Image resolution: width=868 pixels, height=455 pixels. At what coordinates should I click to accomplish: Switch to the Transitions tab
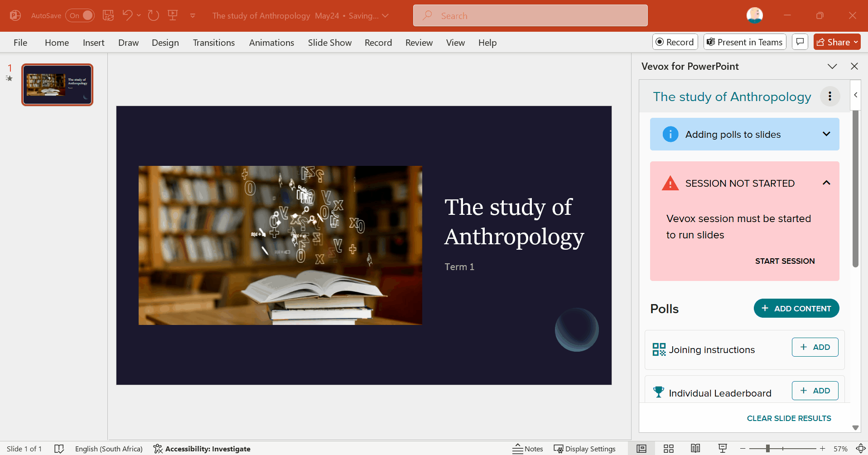(x=214, y=43)
